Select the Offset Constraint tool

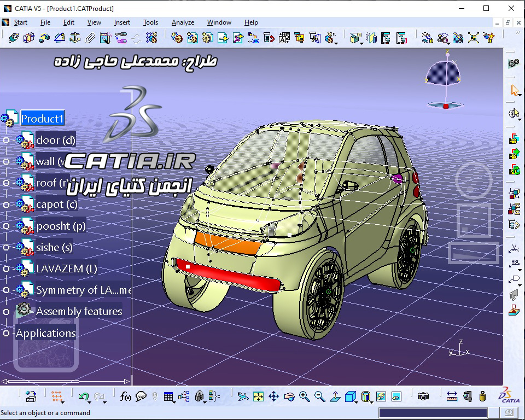[x=44, y=38]
